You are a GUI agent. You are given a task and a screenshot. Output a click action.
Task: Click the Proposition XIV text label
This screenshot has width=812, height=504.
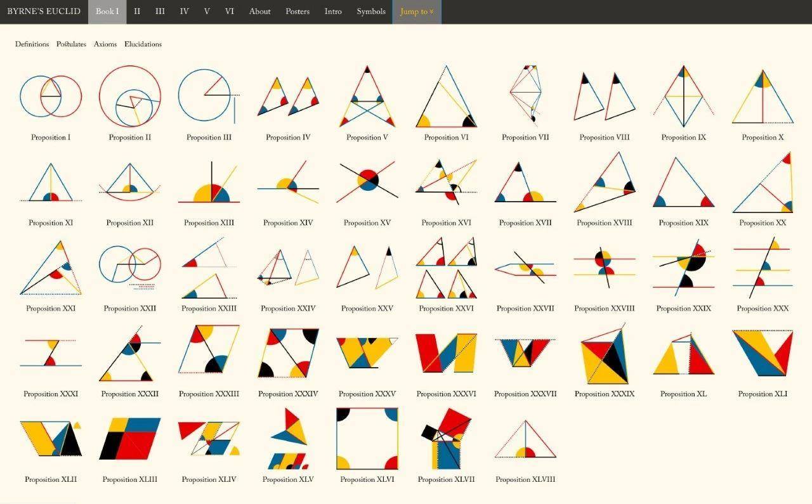288,223
